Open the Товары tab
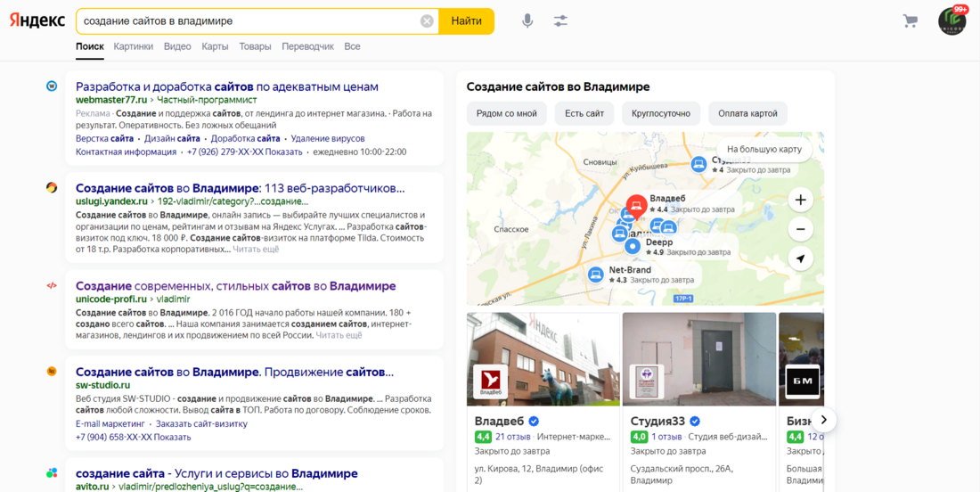This screenshot has width=980, height=492. click(x=255, y=46)
